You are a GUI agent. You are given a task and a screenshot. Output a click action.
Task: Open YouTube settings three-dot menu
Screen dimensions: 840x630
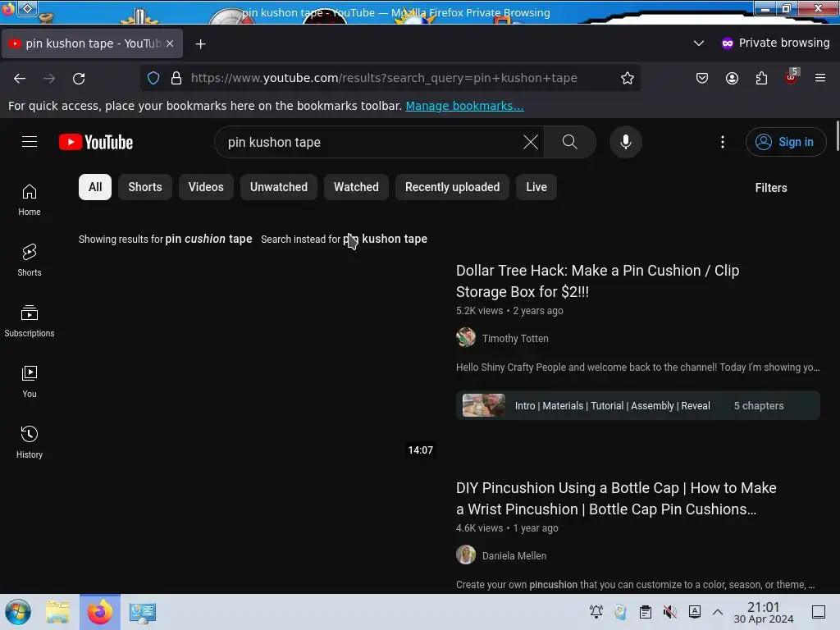[x=722, y=142]
